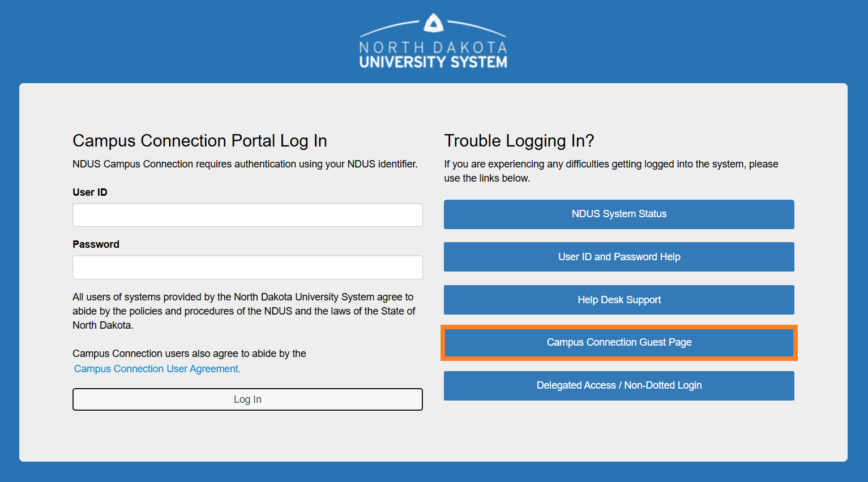Select Delegated Access / Non-Dotted Login
The width and height of the screenshot is (868, 482).
click(619, 385)
